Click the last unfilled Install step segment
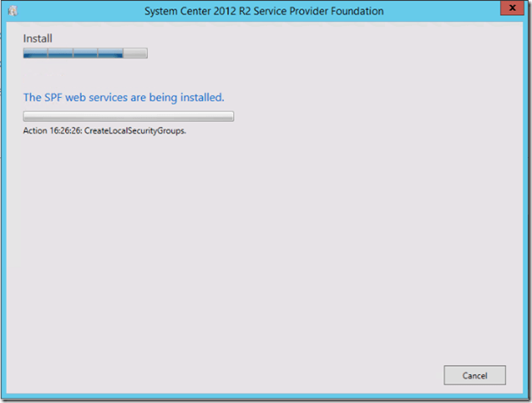 click(135, 53)
